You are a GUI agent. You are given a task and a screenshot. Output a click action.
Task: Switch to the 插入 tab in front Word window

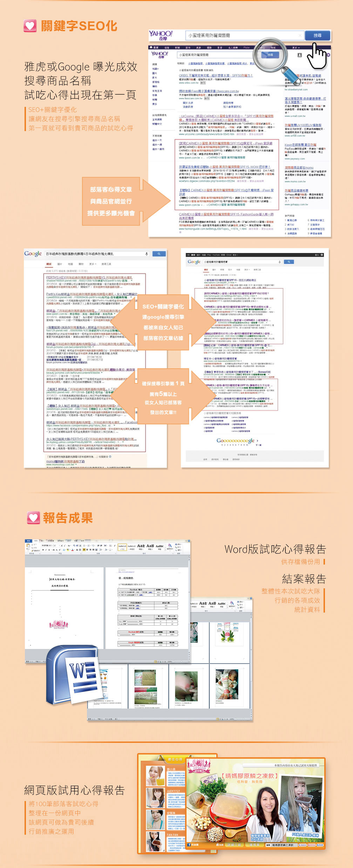point(42,541)
